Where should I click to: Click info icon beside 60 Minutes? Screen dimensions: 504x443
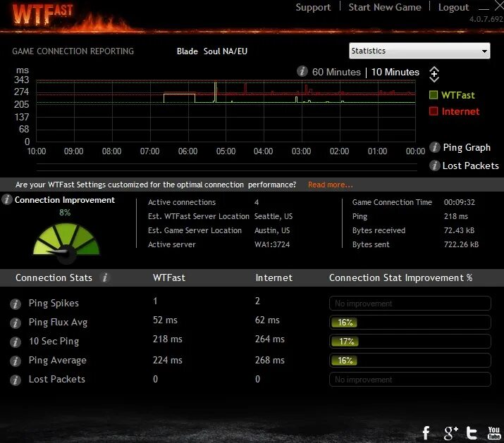click(302, 71)
